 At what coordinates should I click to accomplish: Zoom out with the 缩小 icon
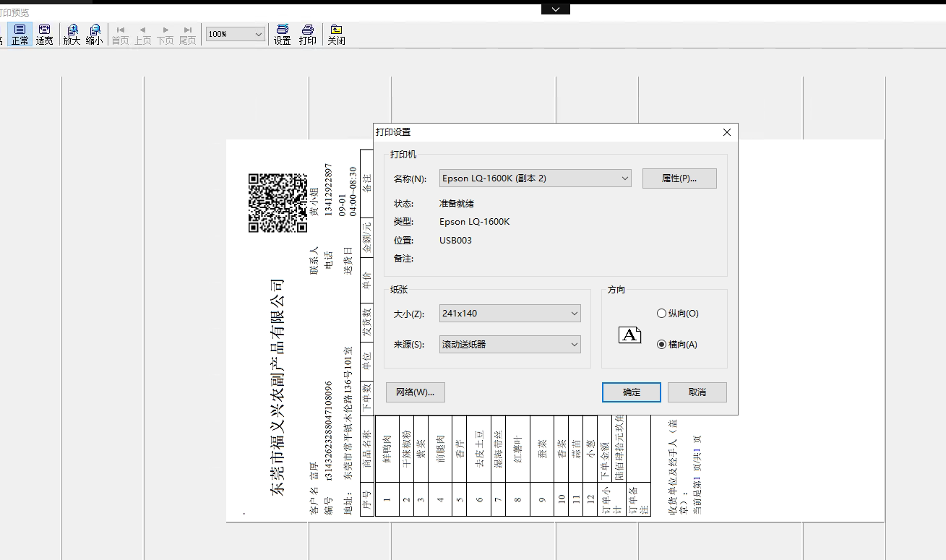pyautogui.click(x=94, y=34)
